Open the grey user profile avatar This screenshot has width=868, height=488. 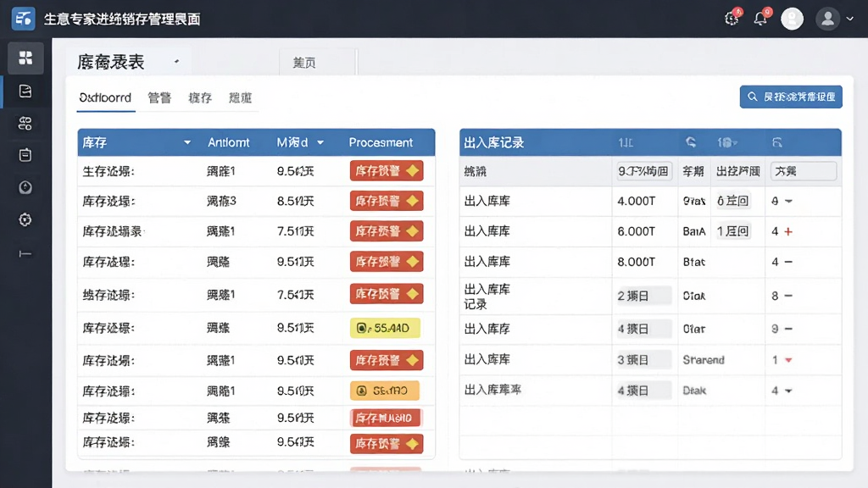[827, 19]
